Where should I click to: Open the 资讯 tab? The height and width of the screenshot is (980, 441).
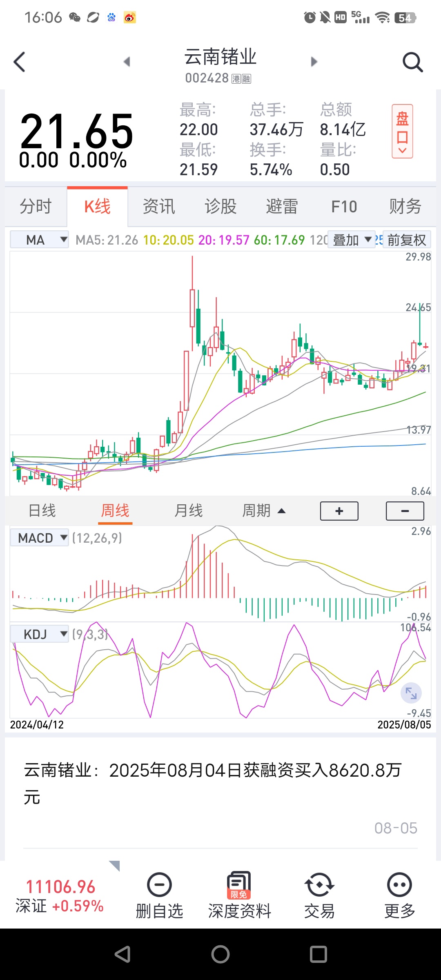coord(159,206)
